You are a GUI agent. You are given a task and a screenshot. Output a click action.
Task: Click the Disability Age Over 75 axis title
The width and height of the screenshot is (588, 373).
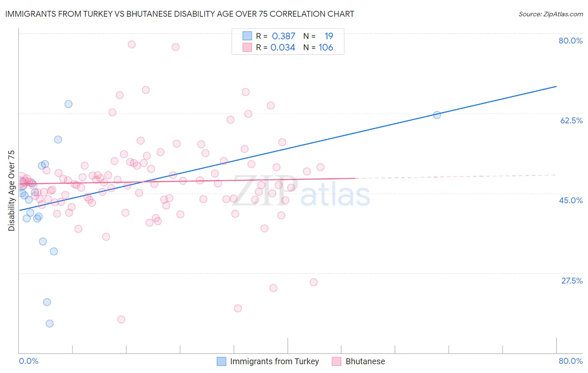[x=11, y=190]
